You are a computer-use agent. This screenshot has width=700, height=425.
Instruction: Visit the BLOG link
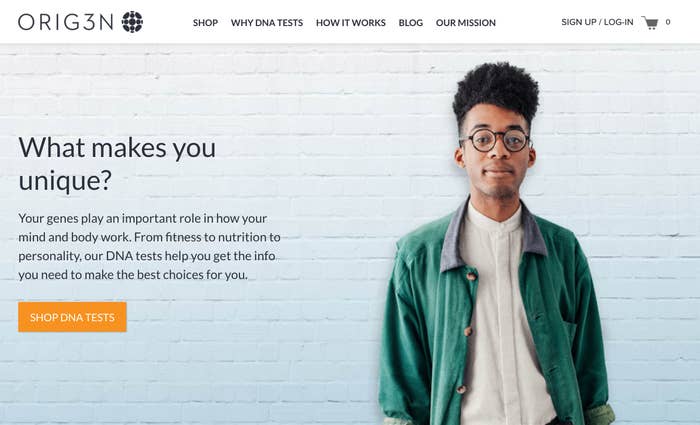click(x=411, y=23)
